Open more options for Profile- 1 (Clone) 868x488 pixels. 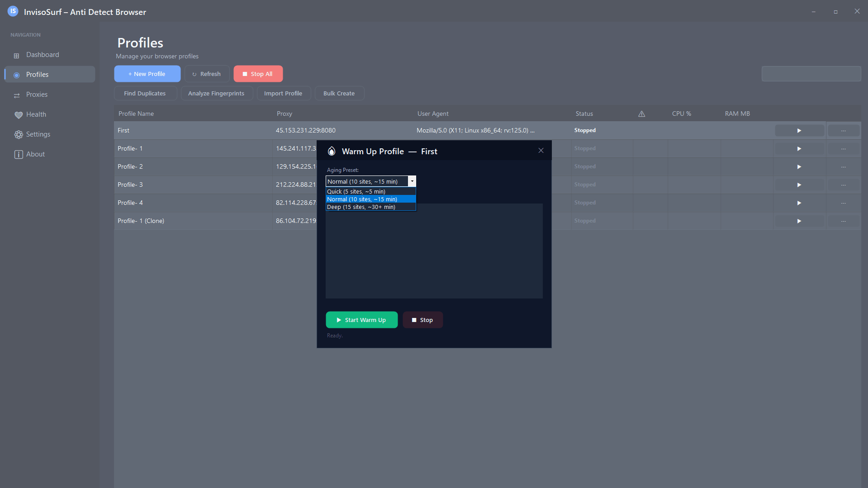[x=844, y=221]
